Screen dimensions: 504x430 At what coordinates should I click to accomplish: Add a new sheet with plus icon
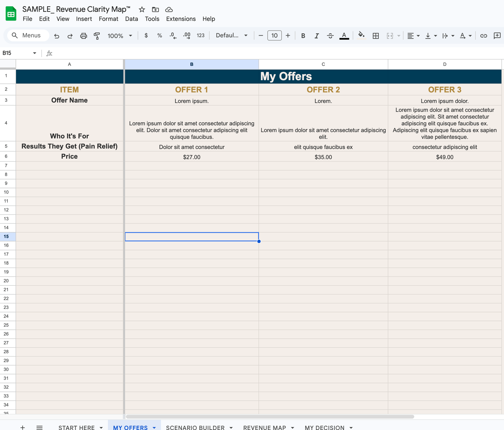point(23,427)
